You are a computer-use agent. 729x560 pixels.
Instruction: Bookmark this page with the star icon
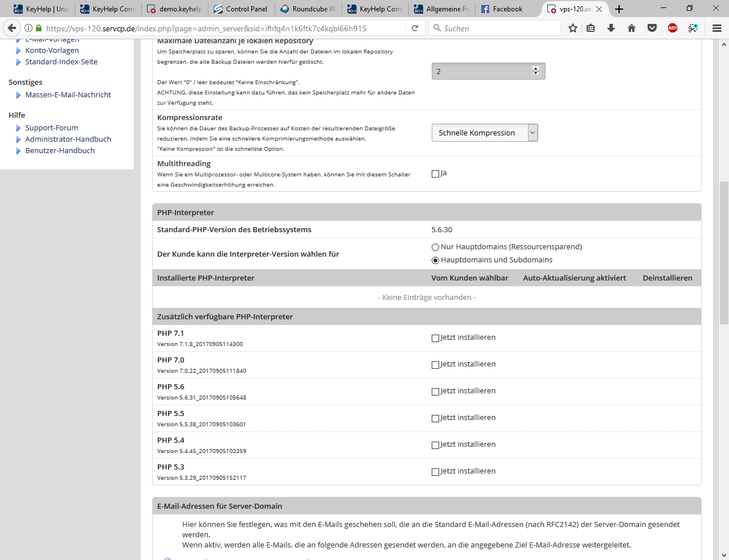pos(573,28)
